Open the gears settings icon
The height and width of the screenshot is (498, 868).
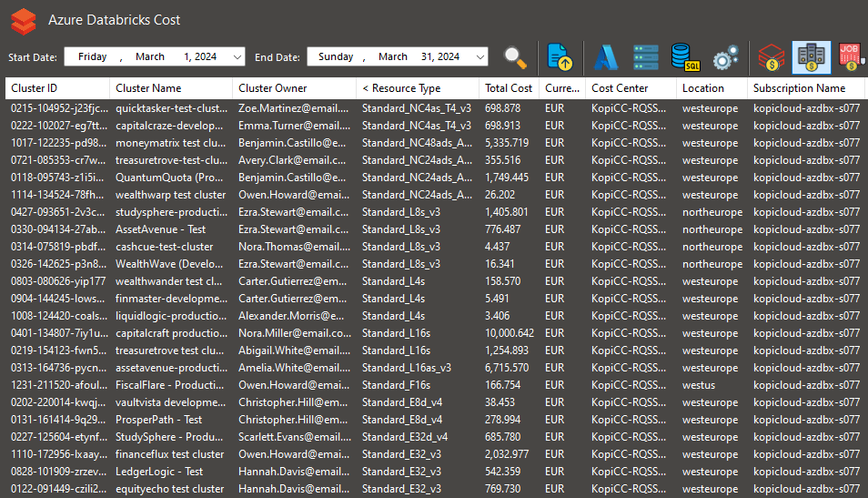tap(725, 57)
